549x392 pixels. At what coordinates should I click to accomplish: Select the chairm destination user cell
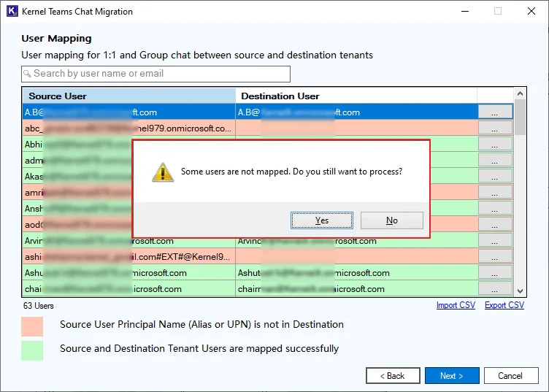tap(356, 289)
